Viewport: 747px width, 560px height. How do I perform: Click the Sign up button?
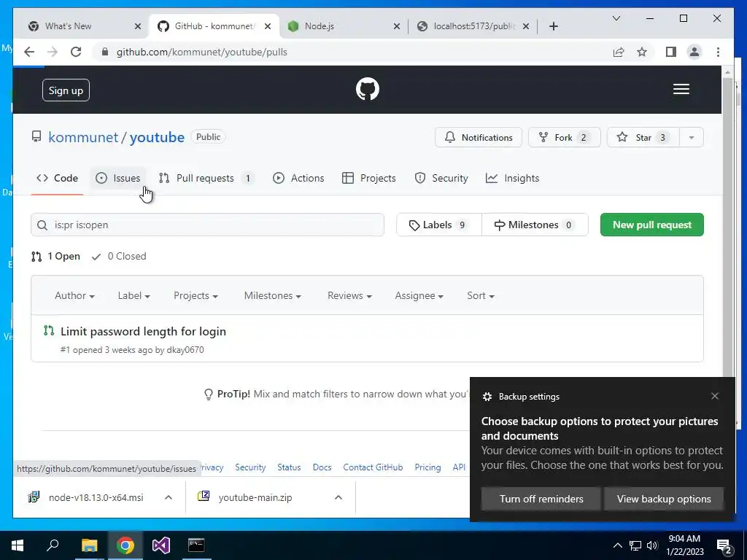pos(66,90)
